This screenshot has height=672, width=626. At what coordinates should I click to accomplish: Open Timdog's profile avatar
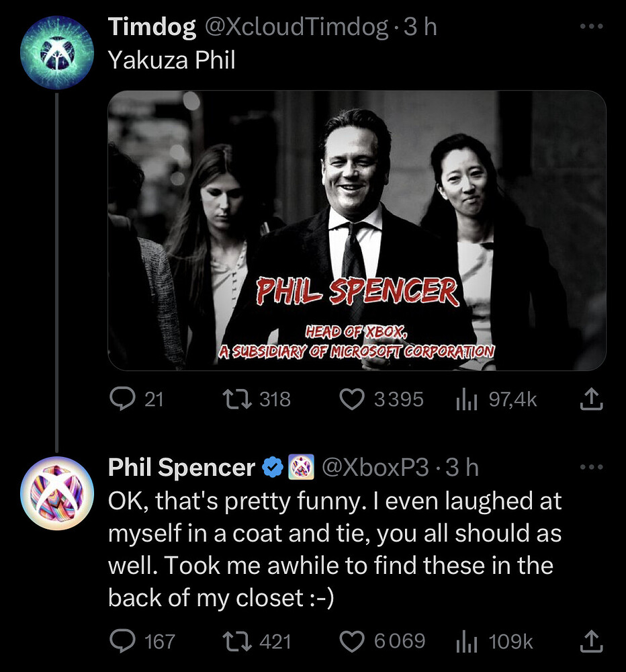pos(57,52)
